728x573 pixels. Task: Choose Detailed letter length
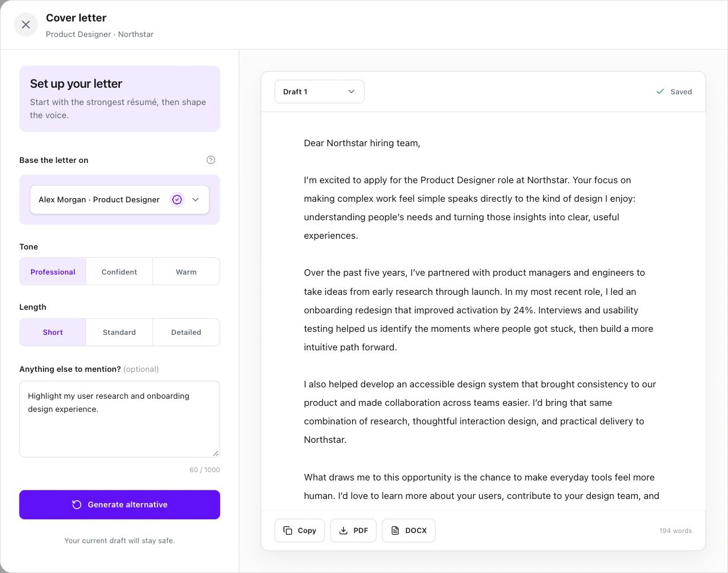tap(186, 332)
